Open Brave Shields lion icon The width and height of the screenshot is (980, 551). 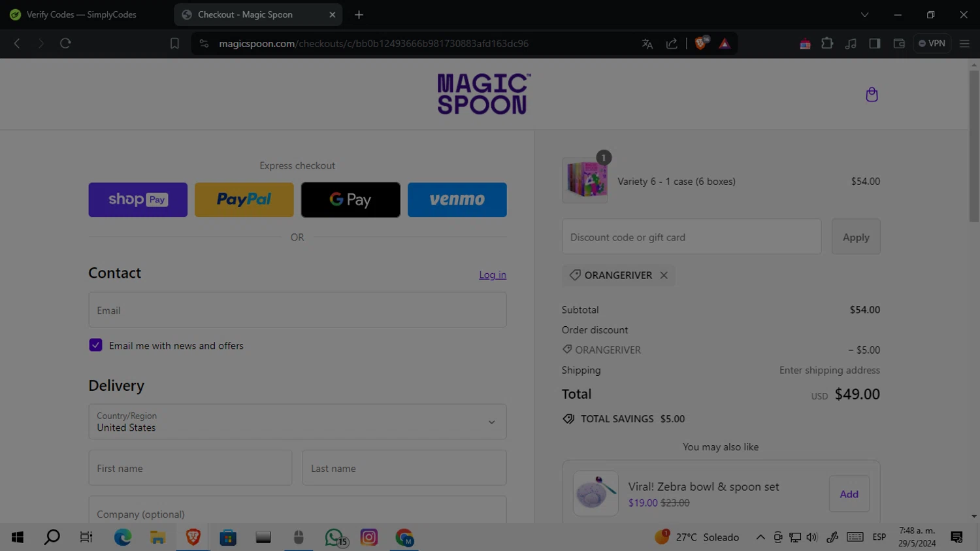tap(702, 43)
